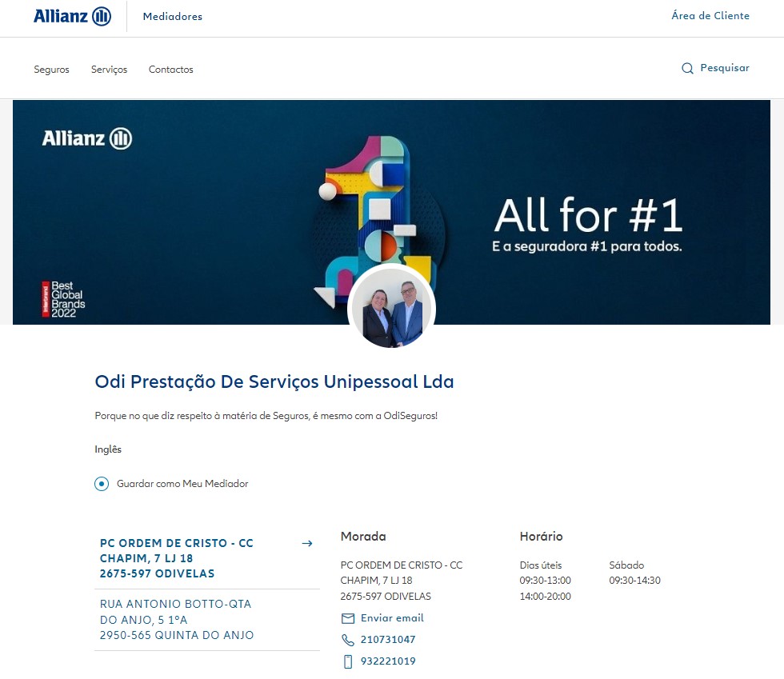
Task: Call landline number 210731047
Action: [388, 640]
